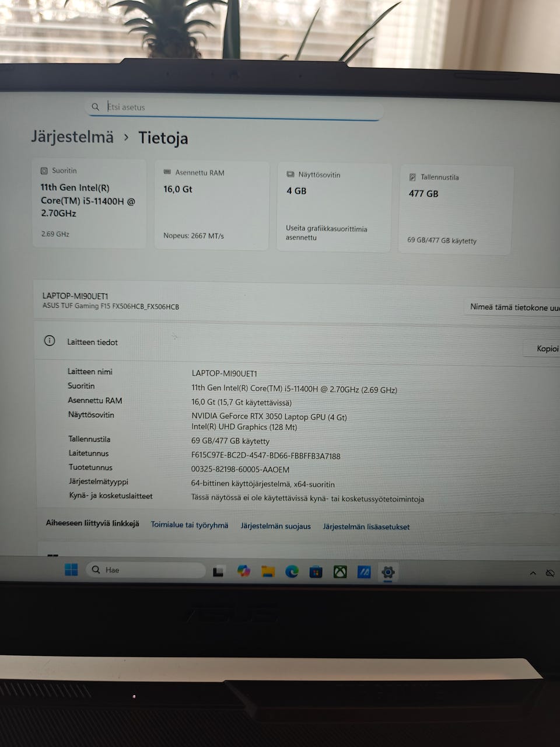
Task: Launch Copilot from the taskbar
Action: [244, 571]
